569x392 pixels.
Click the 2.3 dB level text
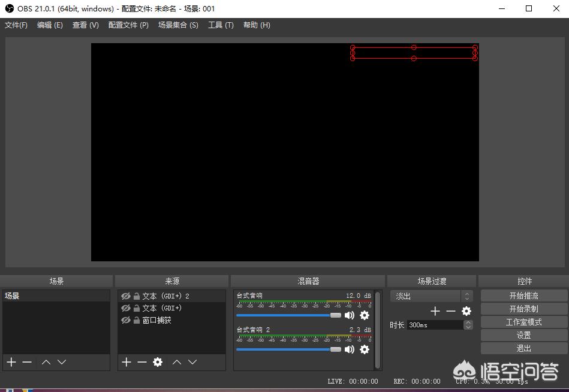(x=360, y=330)
